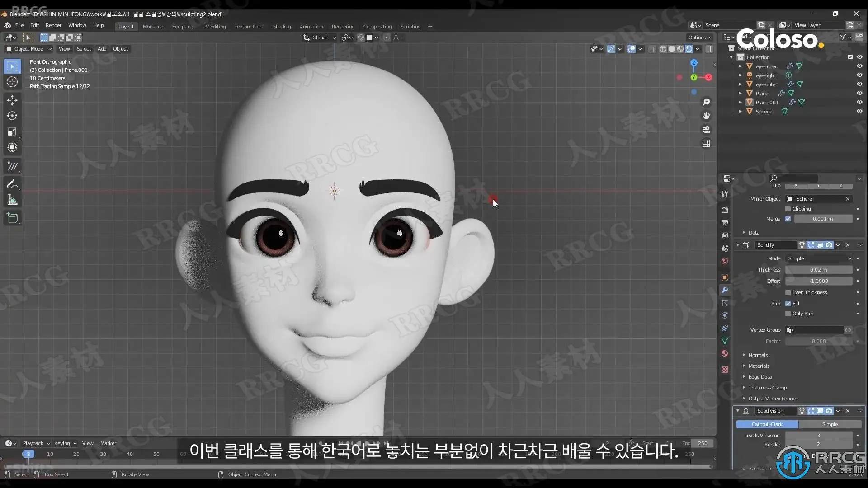Disable the Rim Fill checkbox
Screen dimensions: 868x488
[x=788, y=304]
